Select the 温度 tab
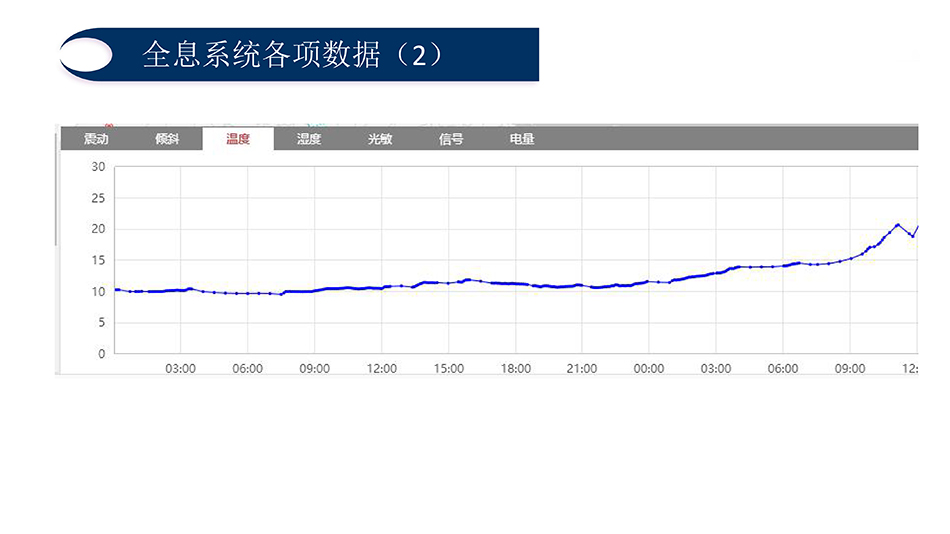Image resolution: width=950 pixels, height=534 pixels. tap(238, 139)
